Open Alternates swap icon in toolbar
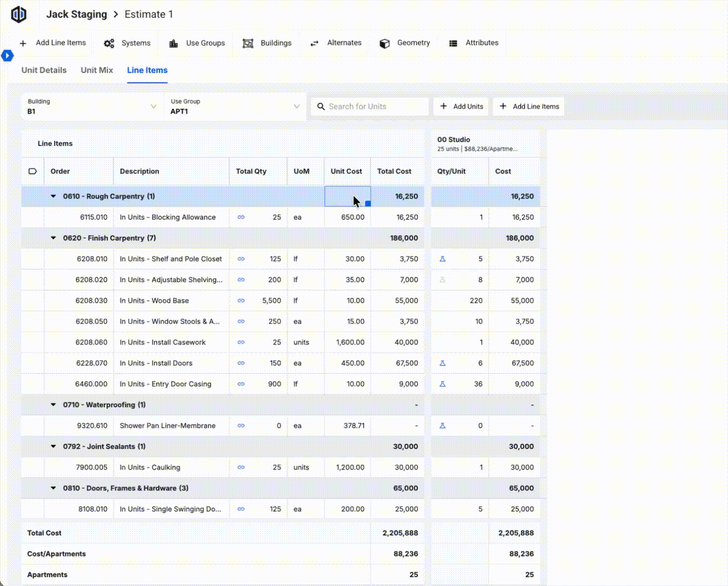The image size is (728, 586). coord(314,43)
